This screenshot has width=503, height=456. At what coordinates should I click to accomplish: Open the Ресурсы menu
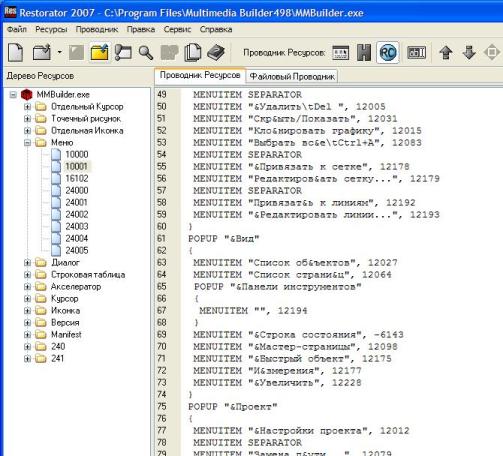click(x=51, y=29)
